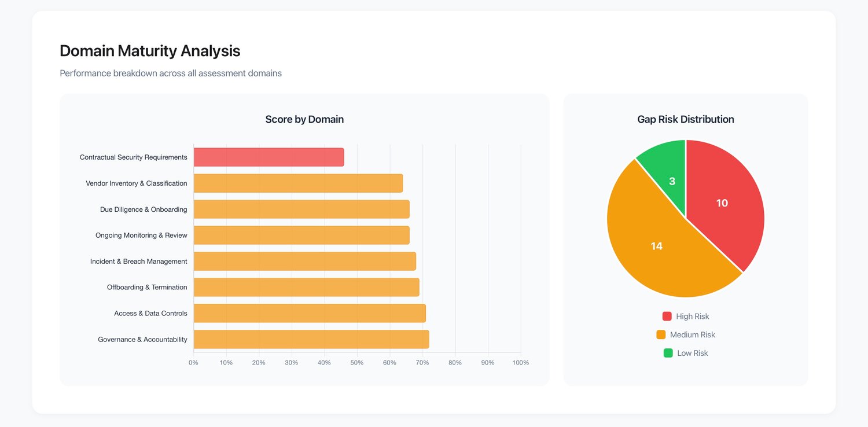Click the Contractual Security Requirements red bar
This screenshot has height=427, width=868.
269,157
